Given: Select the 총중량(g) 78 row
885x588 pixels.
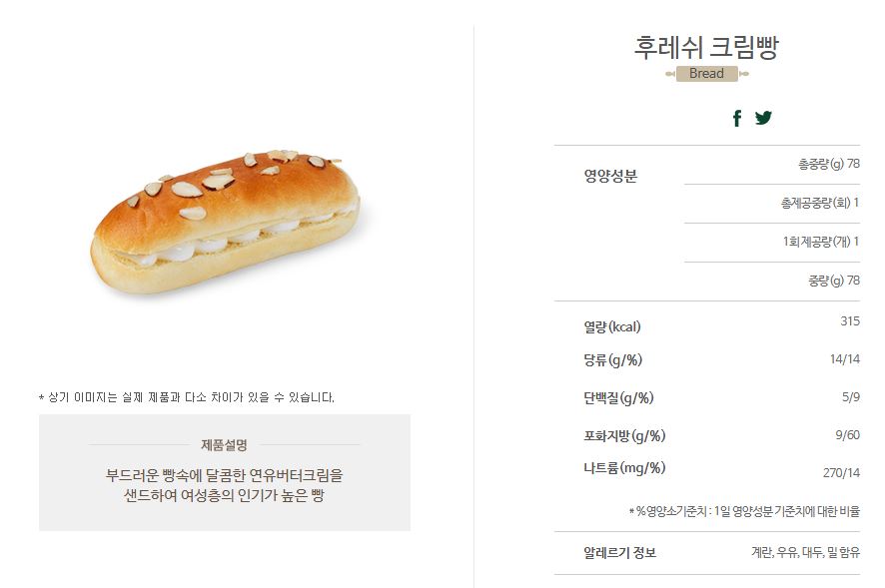Looking at the screenshot, I should coord(772,164).
